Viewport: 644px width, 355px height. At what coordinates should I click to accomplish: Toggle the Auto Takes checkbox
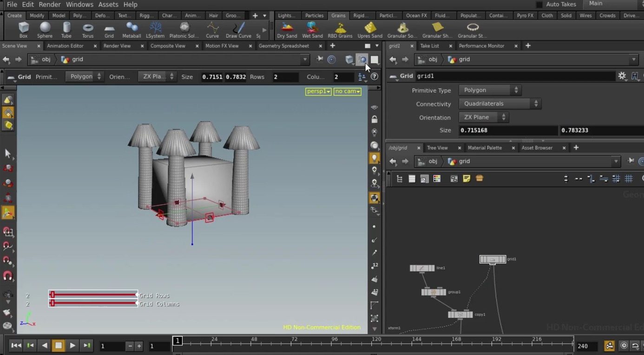539,5
